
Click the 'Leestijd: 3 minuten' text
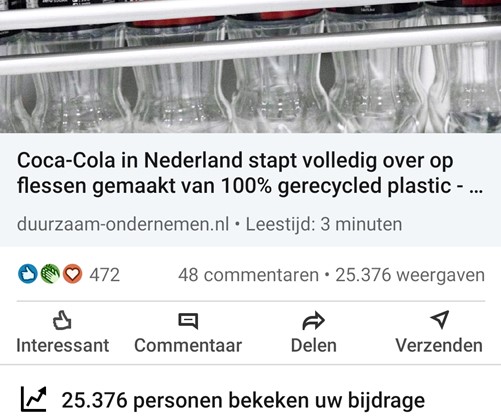[x=324, y=224]
